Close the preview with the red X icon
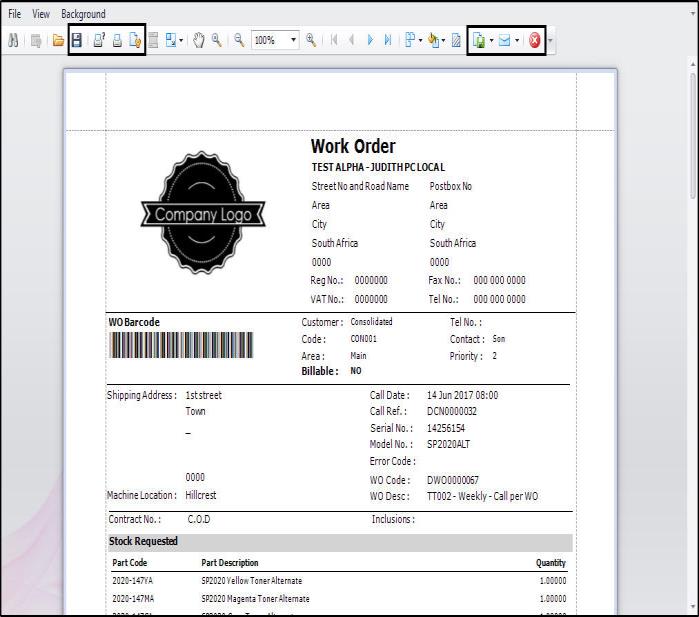 (x=535, y=41)
